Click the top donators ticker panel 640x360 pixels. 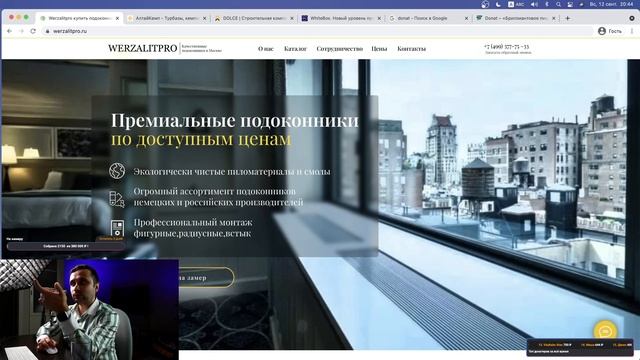580,347
